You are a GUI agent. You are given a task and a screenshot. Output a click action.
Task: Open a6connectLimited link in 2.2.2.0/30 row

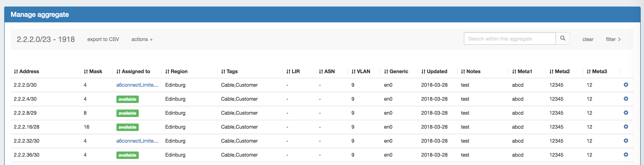tap(137, 85)
